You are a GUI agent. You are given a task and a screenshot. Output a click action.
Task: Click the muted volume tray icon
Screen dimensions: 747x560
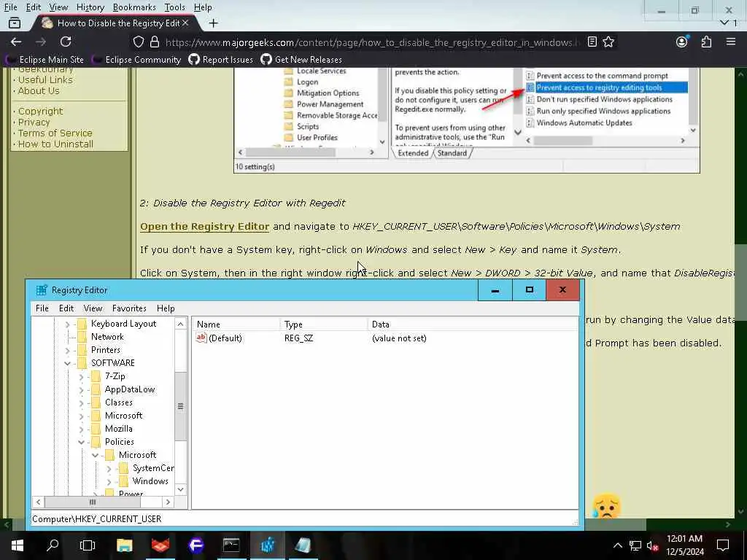click(x=652, y=545)
